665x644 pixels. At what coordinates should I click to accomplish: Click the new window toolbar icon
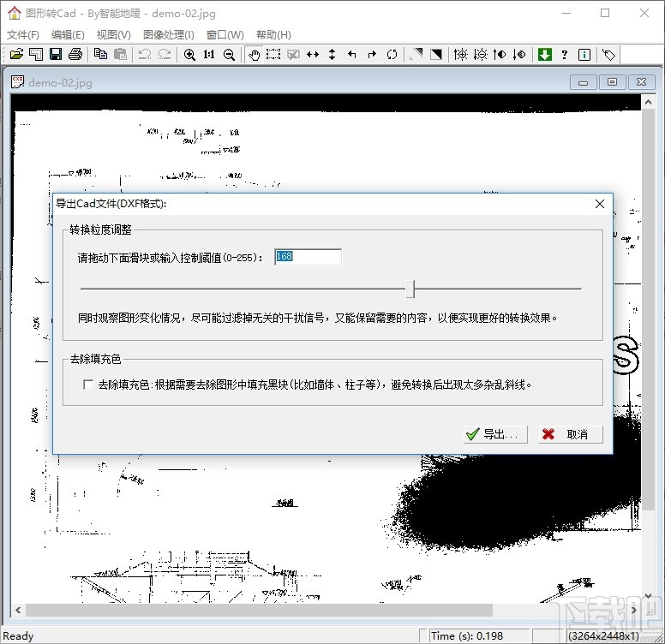[36, 54]
